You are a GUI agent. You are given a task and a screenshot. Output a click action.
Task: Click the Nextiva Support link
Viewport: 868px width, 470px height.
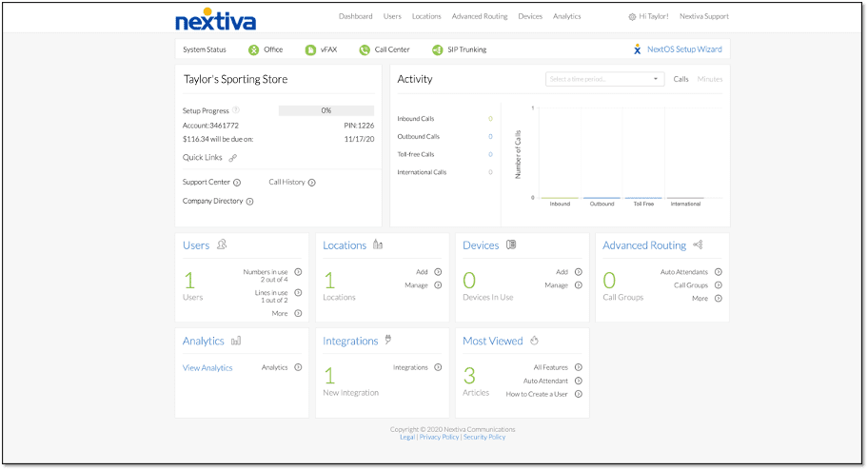[704, 16]
